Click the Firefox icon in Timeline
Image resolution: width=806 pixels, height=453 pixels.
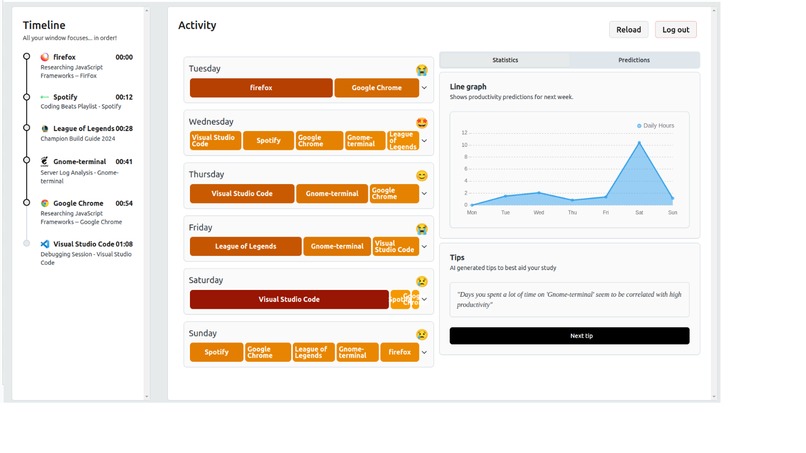[45, 57]
